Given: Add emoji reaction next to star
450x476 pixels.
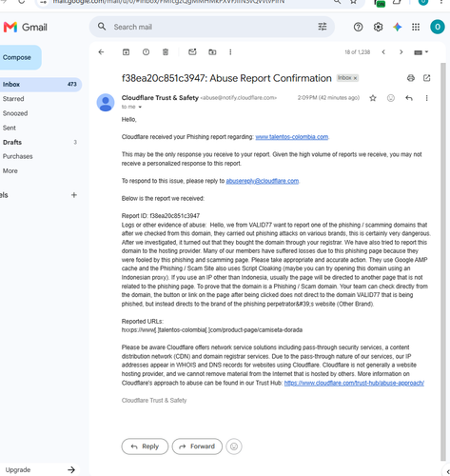Looking at the screenshot, I should (x=391, y=98).
